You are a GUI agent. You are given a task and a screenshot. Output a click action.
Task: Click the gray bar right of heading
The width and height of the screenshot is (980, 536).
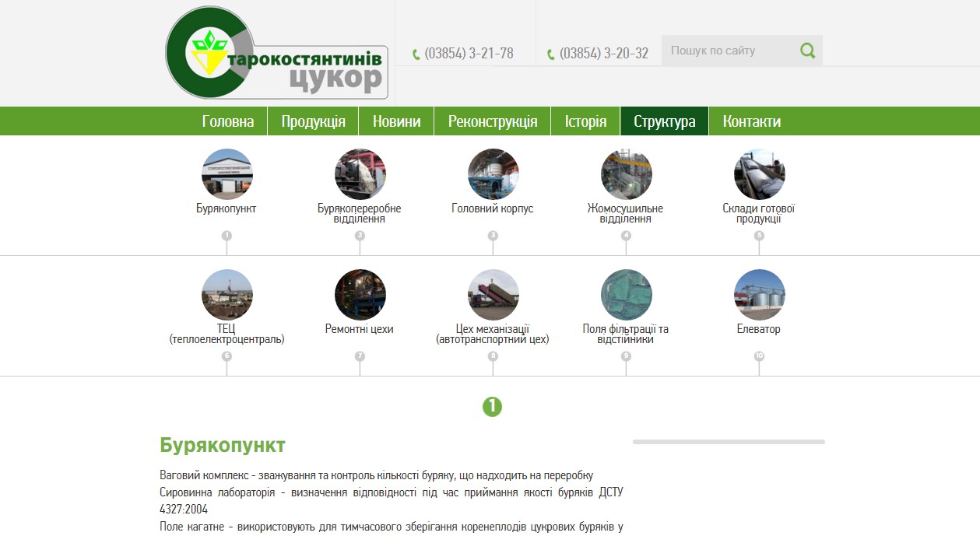729,442
